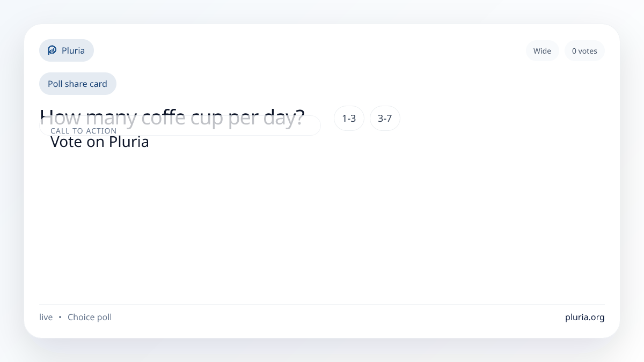Screen dimensions: 644x362
Task: Click the dot separator after live
Action: (60, 317)
